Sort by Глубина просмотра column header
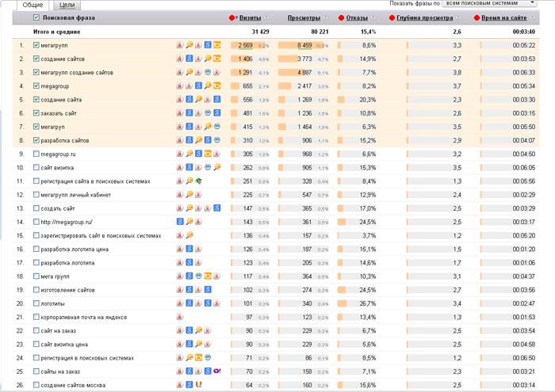This screenshot has height=392, width=555. click(424, 17)
